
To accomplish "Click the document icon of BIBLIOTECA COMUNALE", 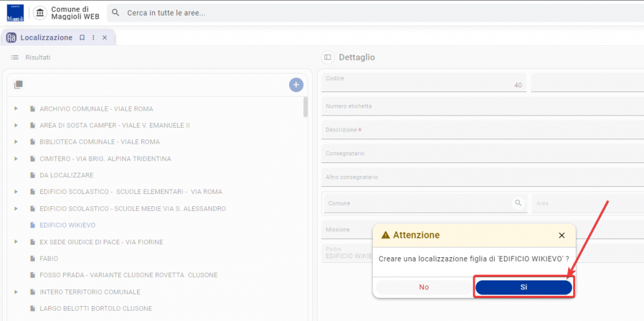I will (32, 142).
